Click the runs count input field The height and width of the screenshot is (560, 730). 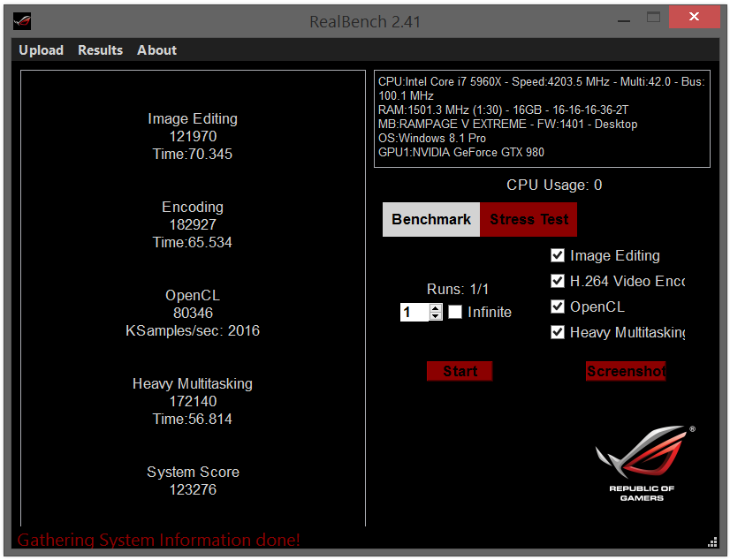pyautogui.click(x=414, y=312)
